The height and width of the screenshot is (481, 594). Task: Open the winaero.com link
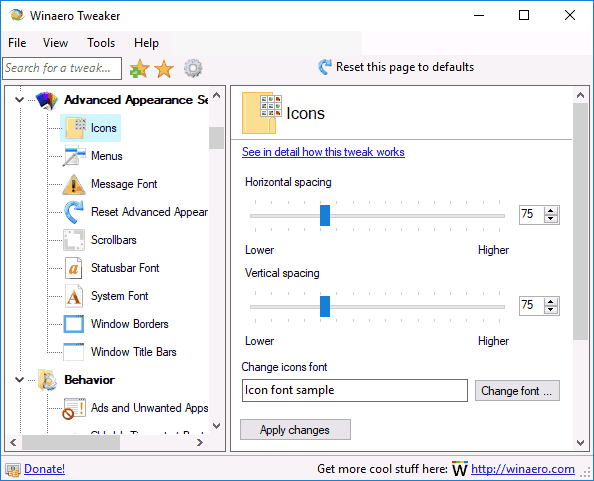523,469
